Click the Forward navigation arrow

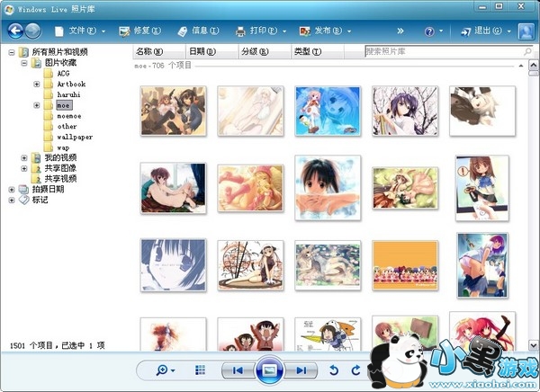pos(33,31)
